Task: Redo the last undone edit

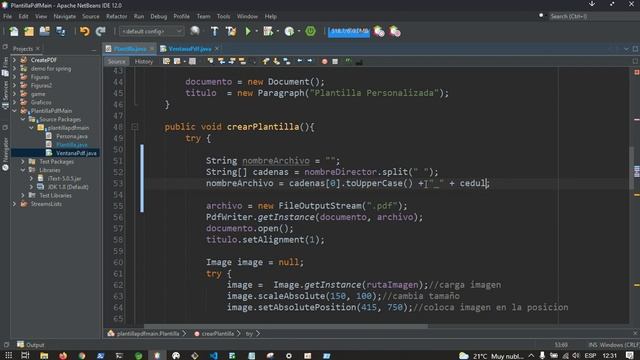Action: point(100,31)
